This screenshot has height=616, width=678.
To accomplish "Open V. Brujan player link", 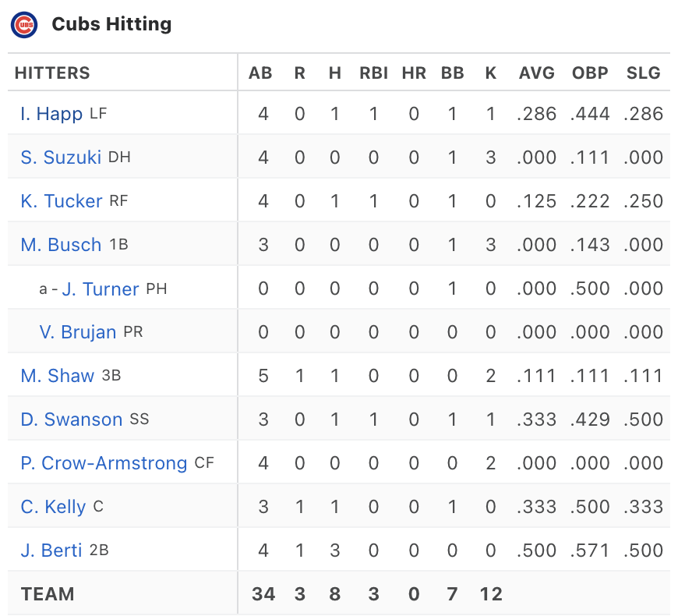I will point(78,332).
